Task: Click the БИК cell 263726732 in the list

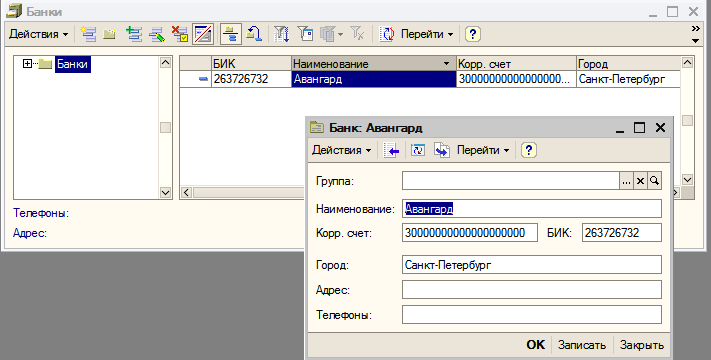Action: 251,79
